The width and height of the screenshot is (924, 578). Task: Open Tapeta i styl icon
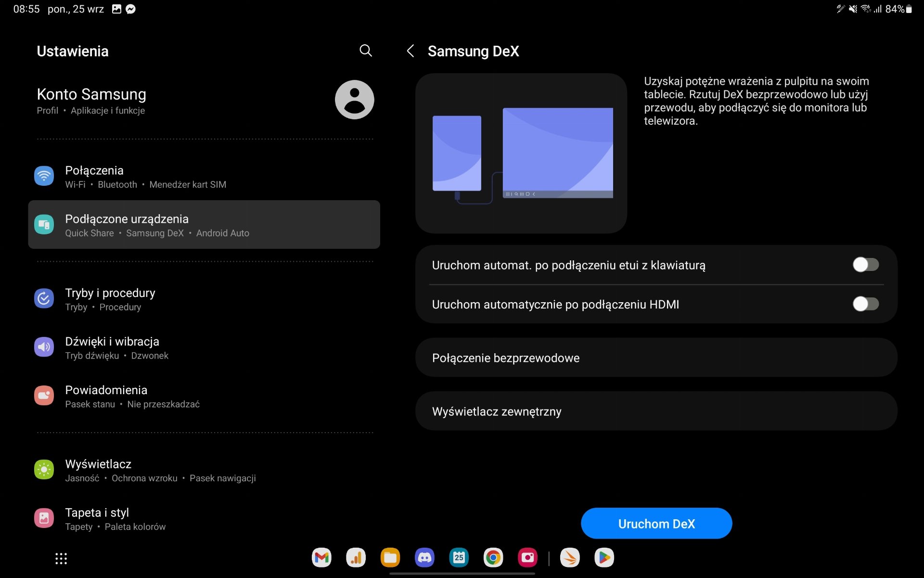44,518
